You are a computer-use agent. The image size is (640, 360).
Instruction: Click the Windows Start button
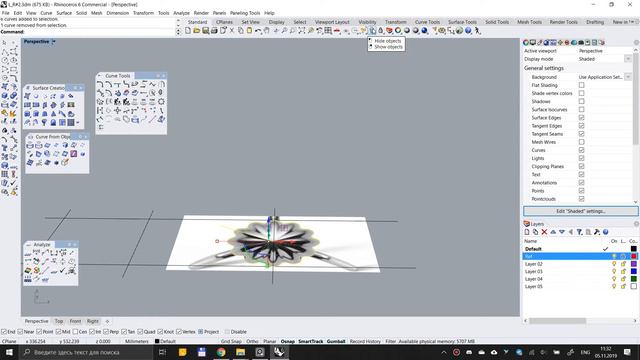tap(9, 352)
